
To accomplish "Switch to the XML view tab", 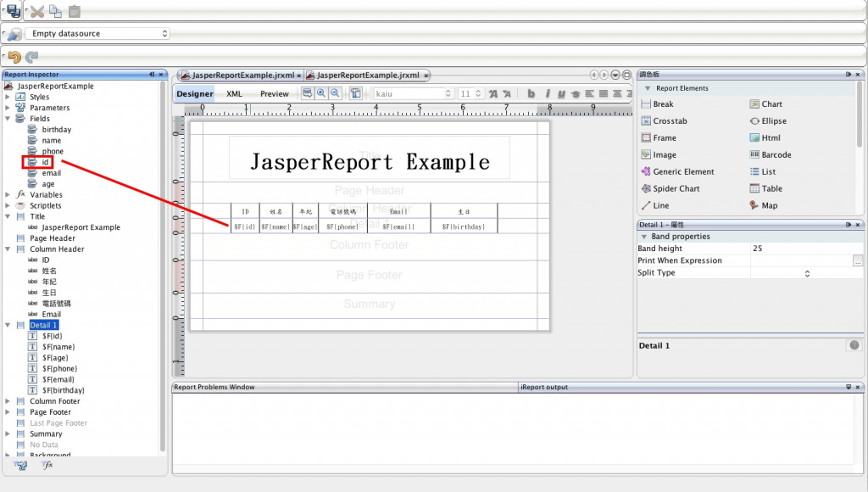I will click(x=234, y=93).
